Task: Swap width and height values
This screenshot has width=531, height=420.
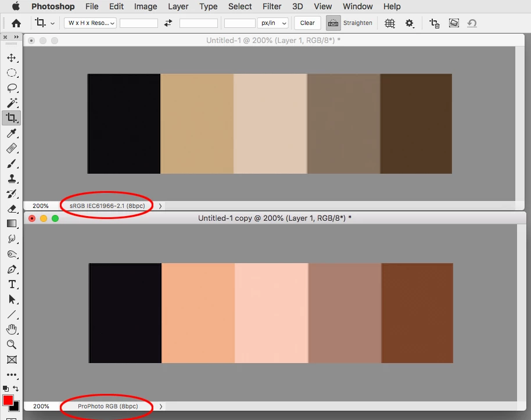Action: [x=168, y=23]
